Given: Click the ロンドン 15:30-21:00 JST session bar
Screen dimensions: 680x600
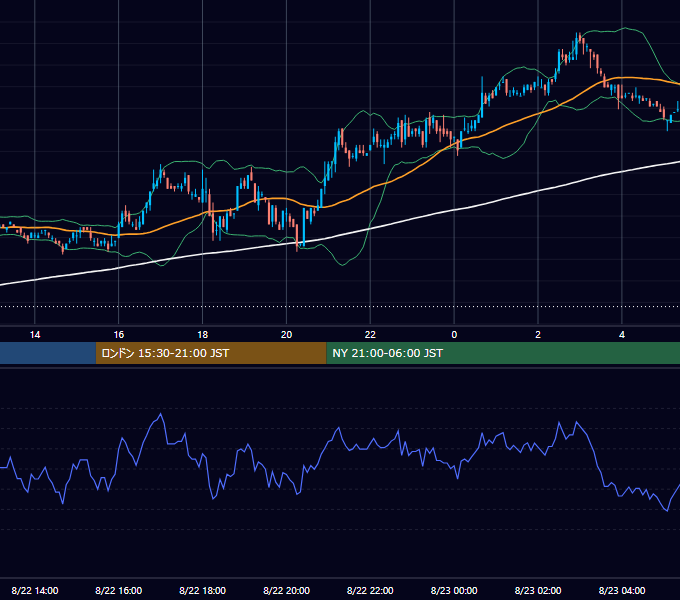Looking at the screenshot, I should (211, 353).
